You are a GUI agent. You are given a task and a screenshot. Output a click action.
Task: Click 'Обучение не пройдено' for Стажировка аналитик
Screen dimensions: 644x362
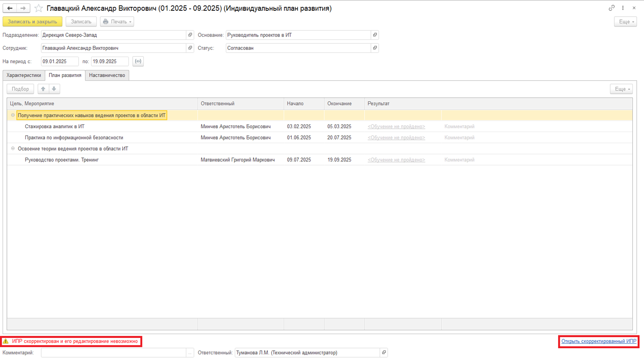[x=396, y=127]
